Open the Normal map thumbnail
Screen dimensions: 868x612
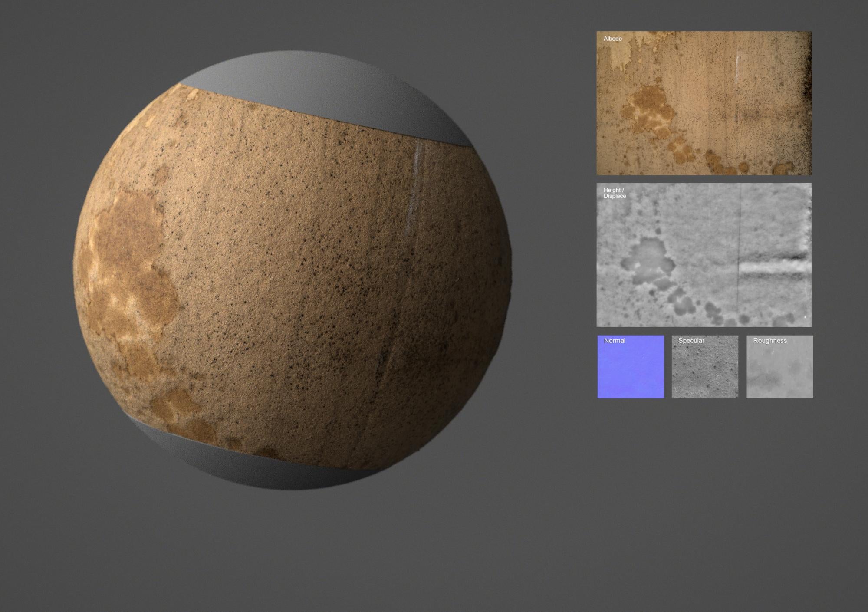point(631,367)
